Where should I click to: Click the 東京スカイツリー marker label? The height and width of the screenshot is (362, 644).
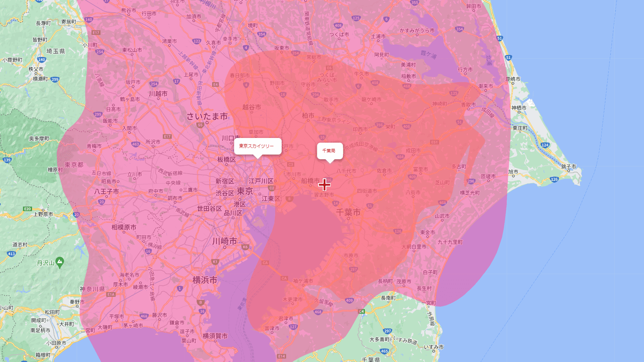coord(257,146)
